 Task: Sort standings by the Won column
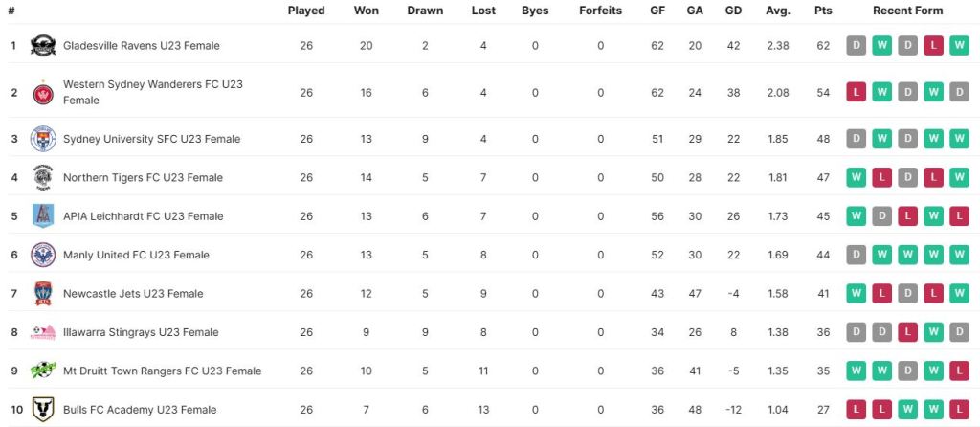pyautogui.click(x=367, y=11)
